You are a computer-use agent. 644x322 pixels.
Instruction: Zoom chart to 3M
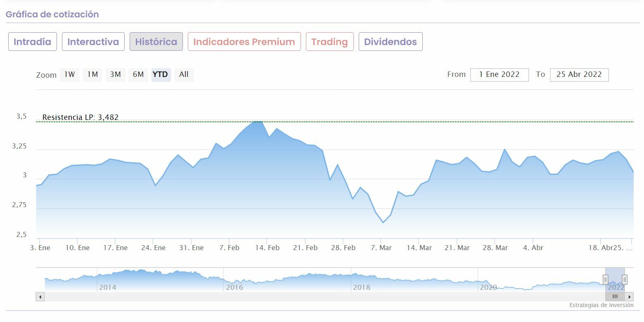coord(115,74)
